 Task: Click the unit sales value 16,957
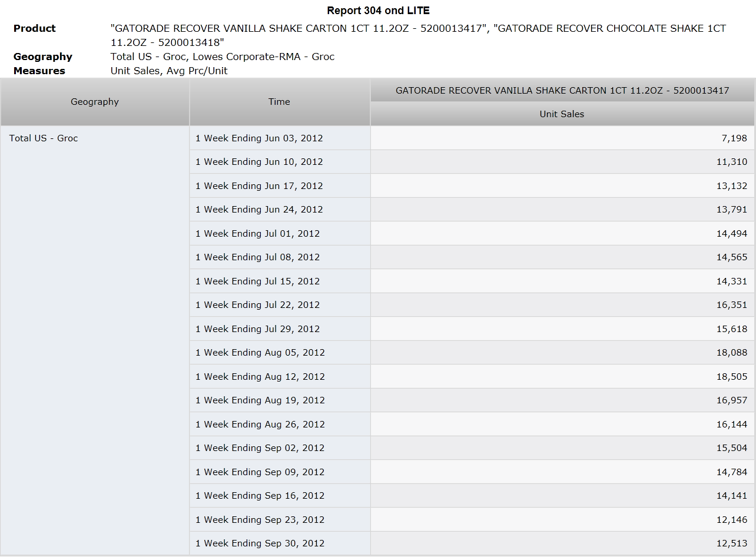(x=732, y=400)
